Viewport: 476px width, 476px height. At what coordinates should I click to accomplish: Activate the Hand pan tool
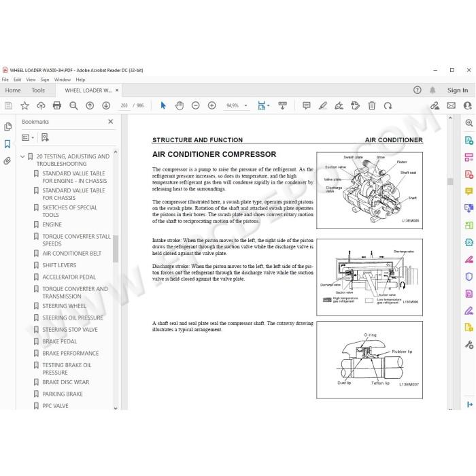[x=180, y=105]
